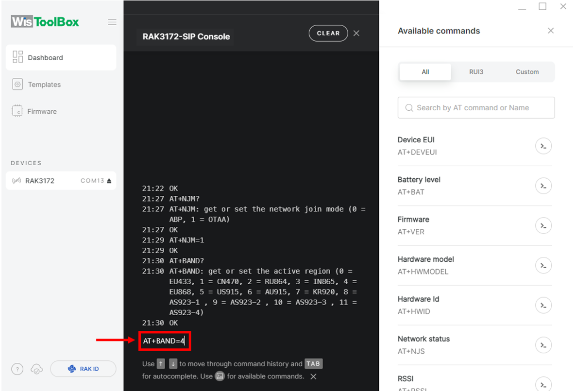Image resolution: width=576 pixels, height=392 pixels.
Task: Select the RAK3172 device on COM13
Action: tap(61, 181)
